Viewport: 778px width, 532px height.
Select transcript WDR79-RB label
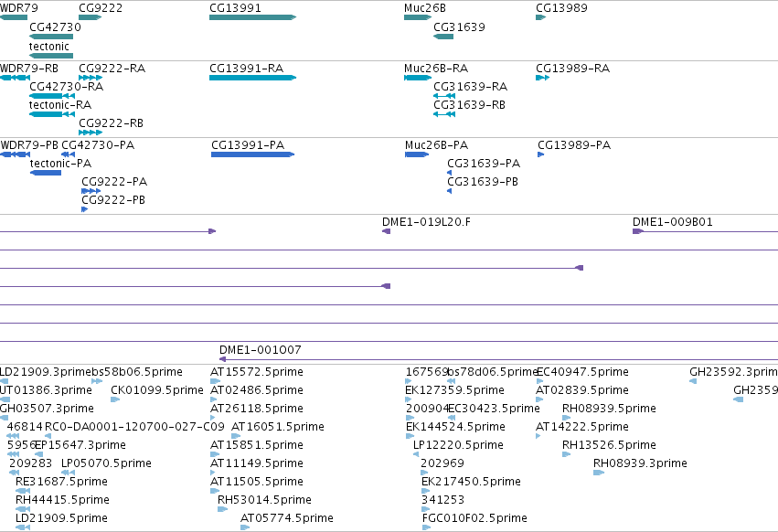pos(29,68)
